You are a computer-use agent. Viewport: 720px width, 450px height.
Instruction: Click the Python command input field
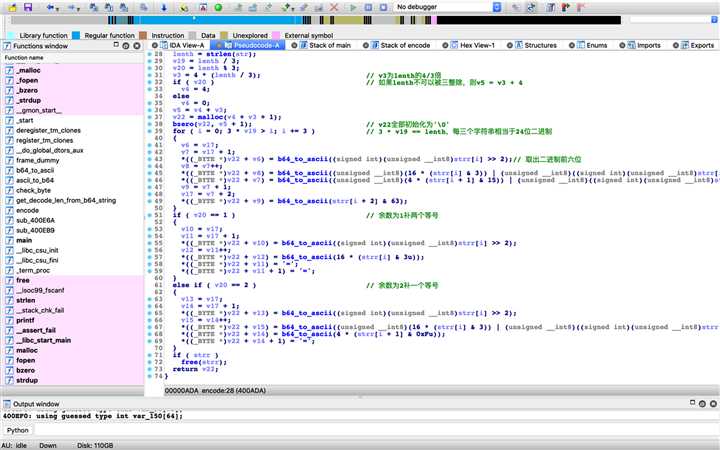tap(376, 430)
